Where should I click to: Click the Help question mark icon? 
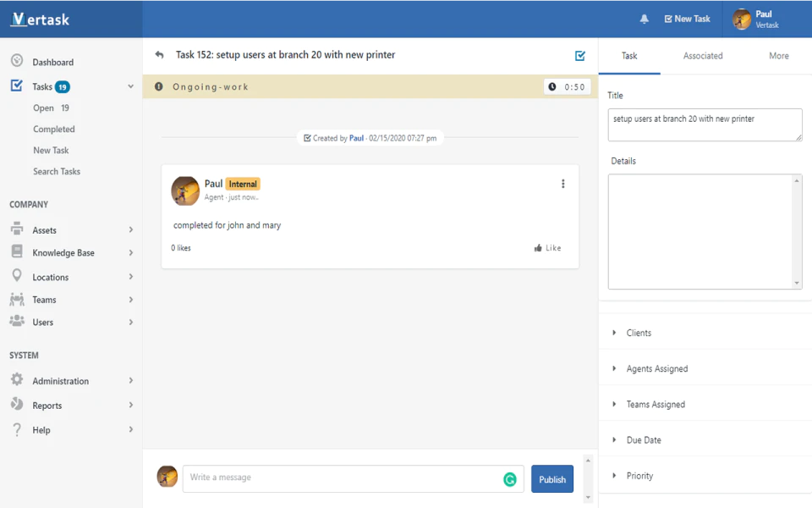[x=17, y=429]
